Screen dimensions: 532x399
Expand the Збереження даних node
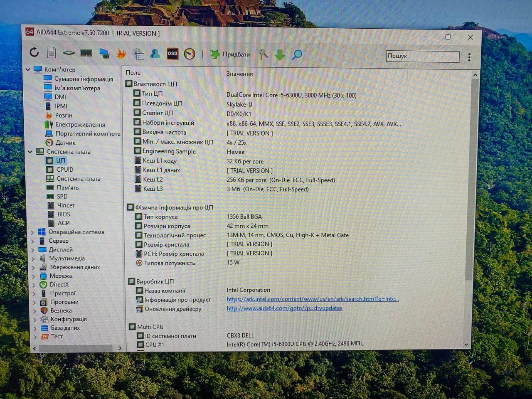[33, 267]
